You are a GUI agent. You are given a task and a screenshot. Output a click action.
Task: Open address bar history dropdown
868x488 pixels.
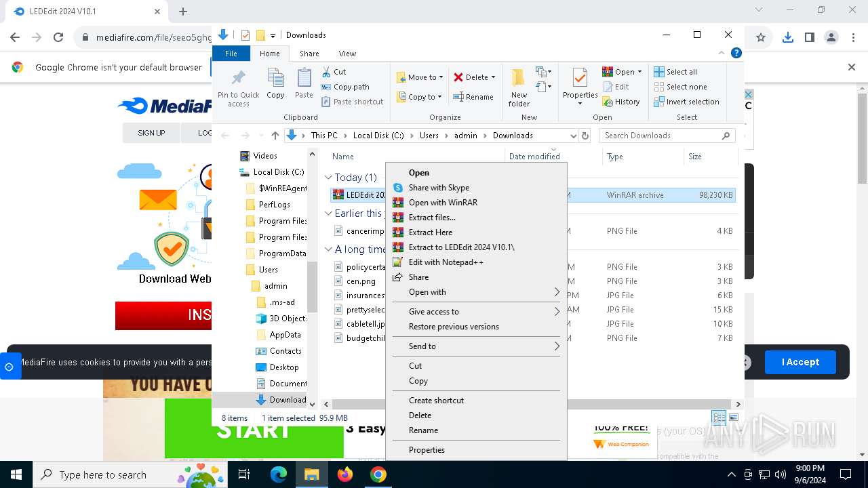[574, 136]
